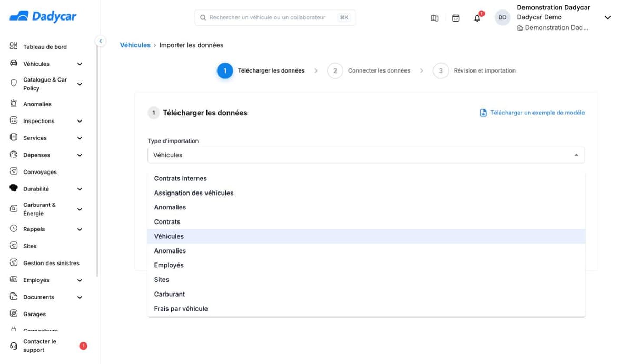Screen dimensions: 632x364
Task: Expand the Services submenu chevron
Action: (x=80, y=138)
